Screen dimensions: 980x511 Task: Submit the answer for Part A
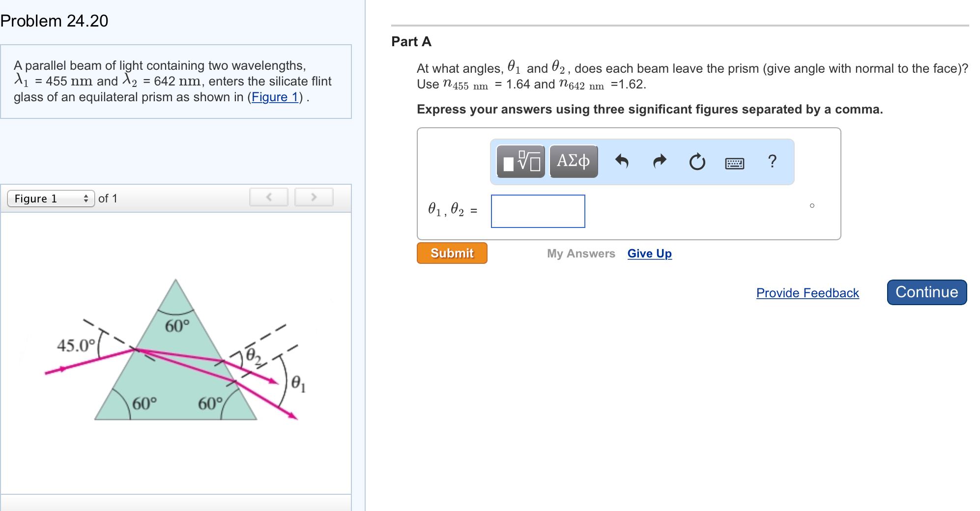[x=451, y=253]
